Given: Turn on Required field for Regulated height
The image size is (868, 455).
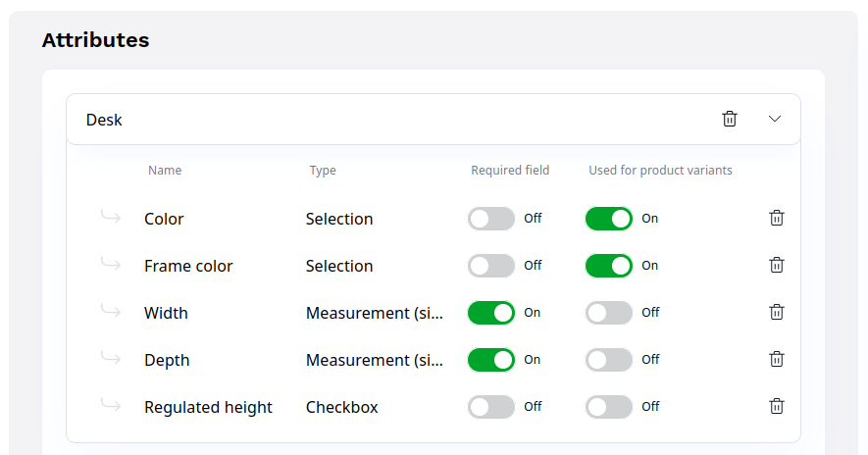Looking at the screenshot, I should (x=491, y=407).
